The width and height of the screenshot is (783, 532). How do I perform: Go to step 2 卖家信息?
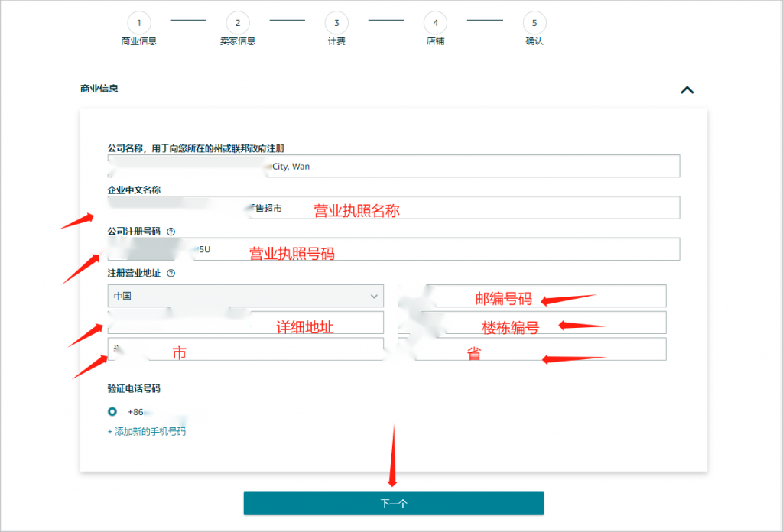click(238, 23)
